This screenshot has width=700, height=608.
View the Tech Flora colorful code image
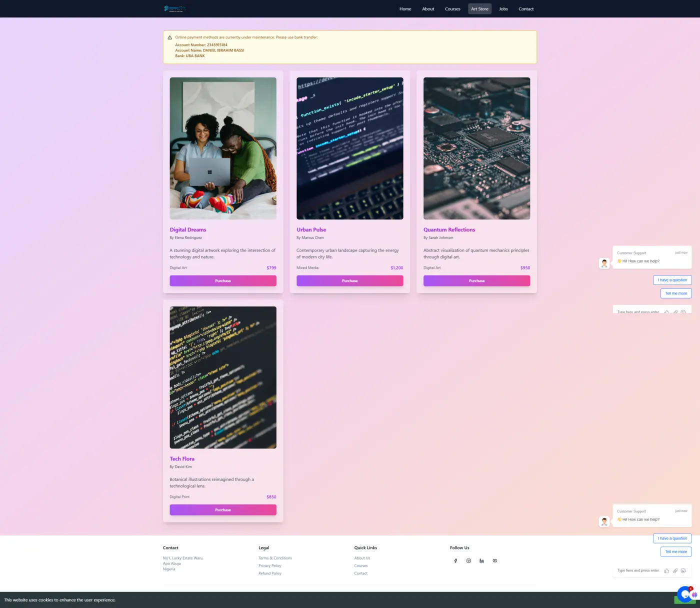click(x=223, y=377)
